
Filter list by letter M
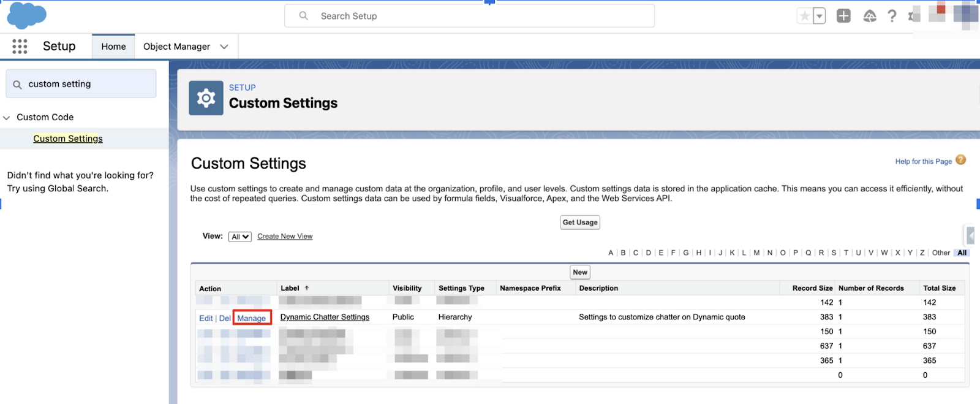[x=756, y=253]
